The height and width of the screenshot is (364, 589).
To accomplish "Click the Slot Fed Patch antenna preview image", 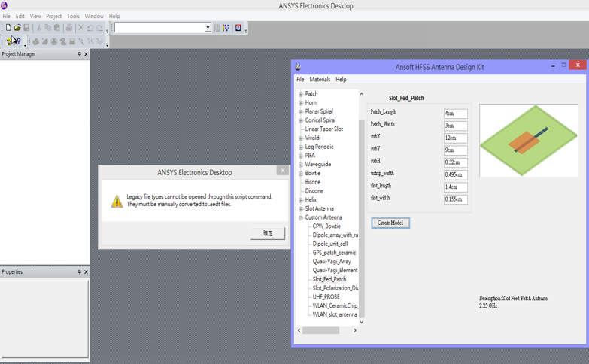I will [x=529, y=141].
